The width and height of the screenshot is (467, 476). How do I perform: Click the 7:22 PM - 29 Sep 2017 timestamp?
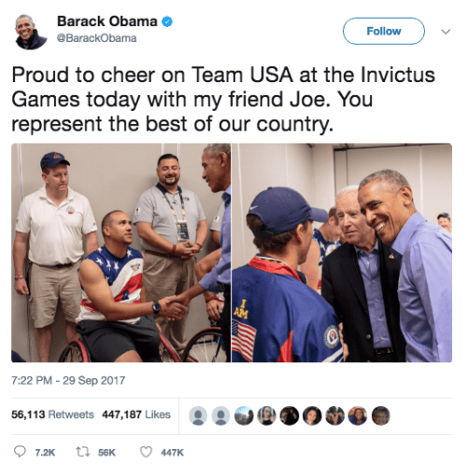tap(68, 380)
